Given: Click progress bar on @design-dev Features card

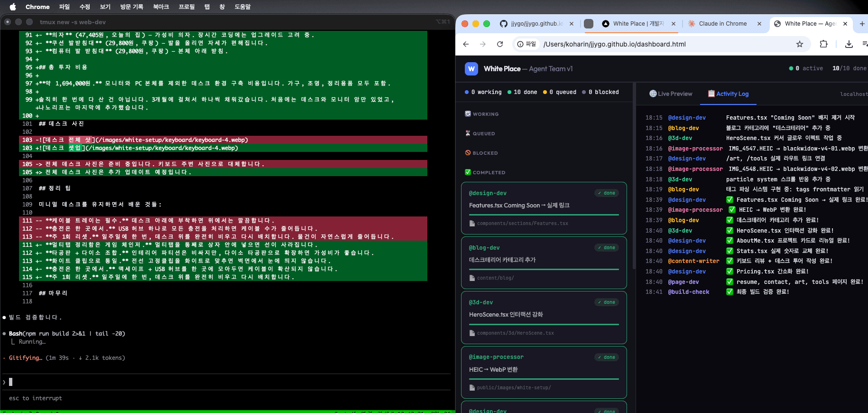Looking at the screenshot, I should click(x=544, y=215).
